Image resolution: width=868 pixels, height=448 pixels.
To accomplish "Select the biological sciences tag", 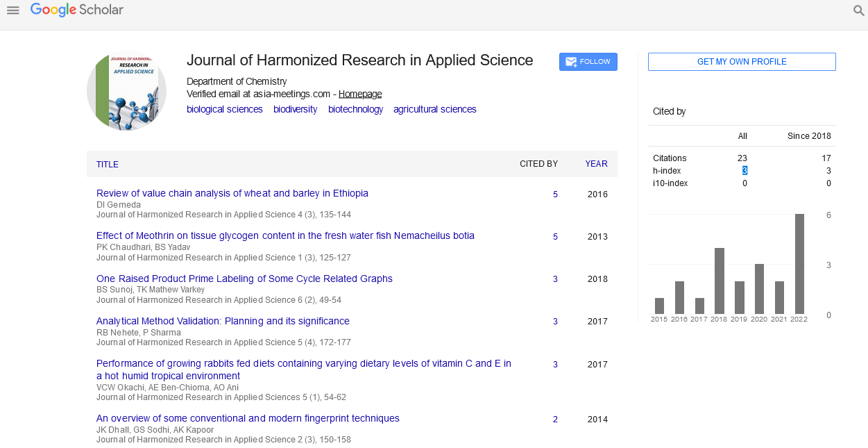I will coord(224,109).
